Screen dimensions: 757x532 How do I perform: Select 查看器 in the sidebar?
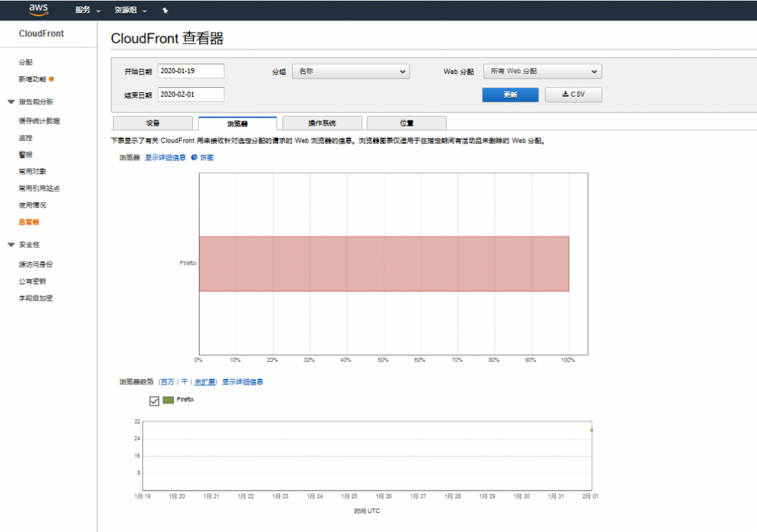click(29, 222)
